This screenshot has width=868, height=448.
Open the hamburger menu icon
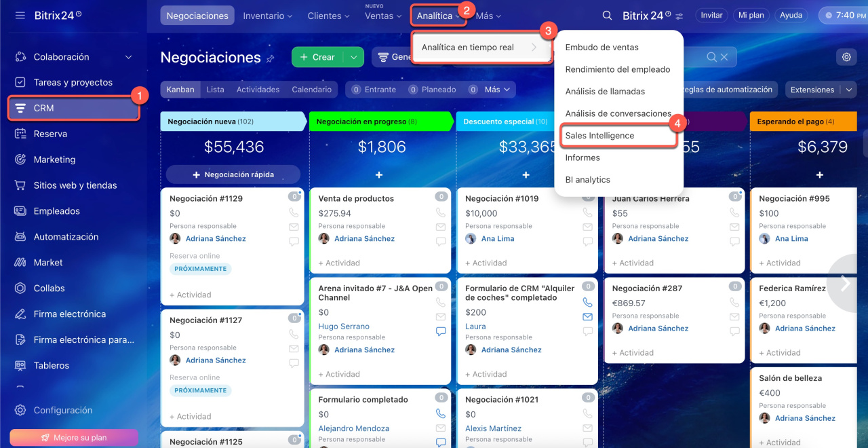[20, 15]
